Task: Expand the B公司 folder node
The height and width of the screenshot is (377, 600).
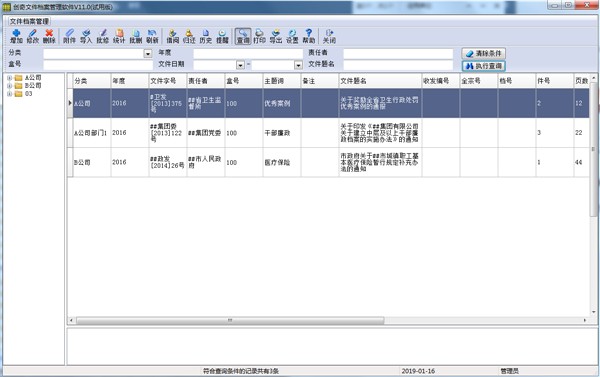Action: click(9, 86)
